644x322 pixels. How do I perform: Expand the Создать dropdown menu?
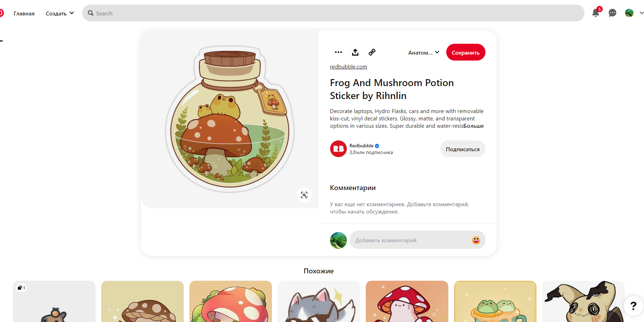[60, 13]
